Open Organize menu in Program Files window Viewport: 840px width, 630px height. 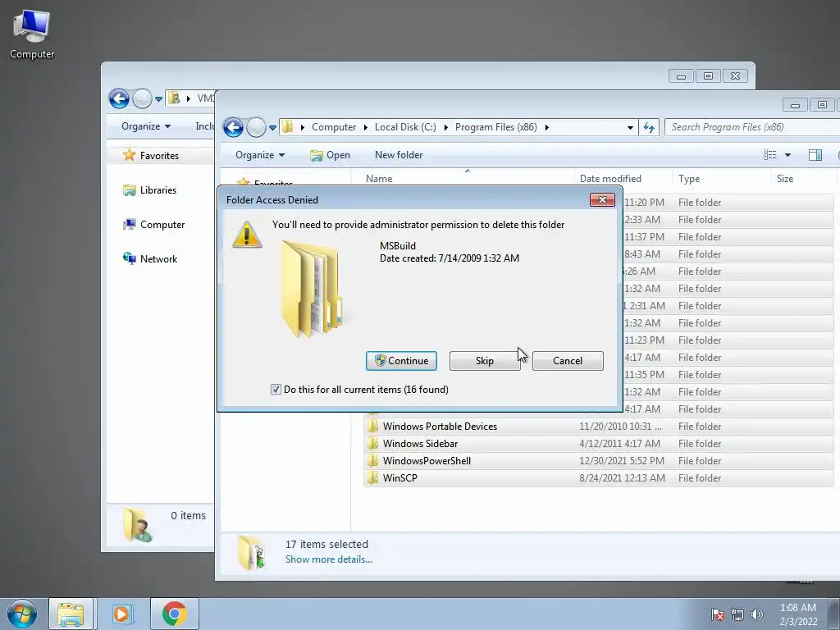tap(260, 155)
